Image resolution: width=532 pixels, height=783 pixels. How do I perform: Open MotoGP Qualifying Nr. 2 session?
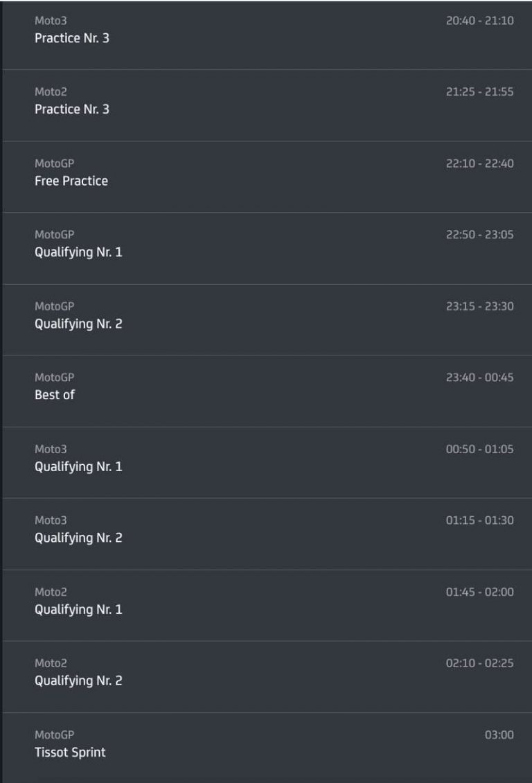267,319
